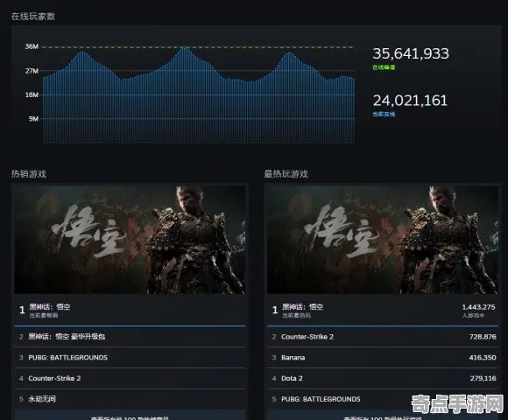Click the 1,443,275 player count
The height and width of the screenshot is (420, 508).
point(478,307)
